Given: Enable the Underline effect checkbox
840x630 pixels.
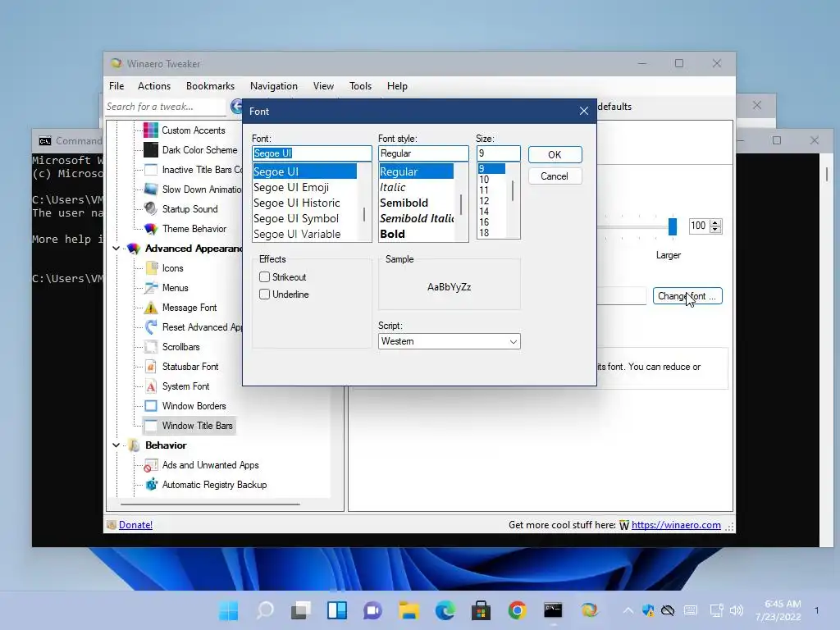Looking at the screenshot, I should click(x=265, y=294).
